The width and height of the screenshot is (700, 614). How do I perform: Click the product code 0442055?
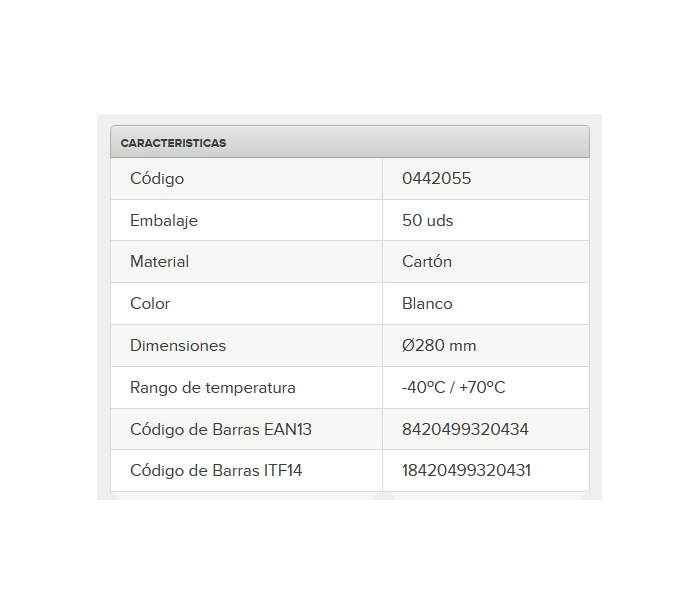[x=436, y=179]
